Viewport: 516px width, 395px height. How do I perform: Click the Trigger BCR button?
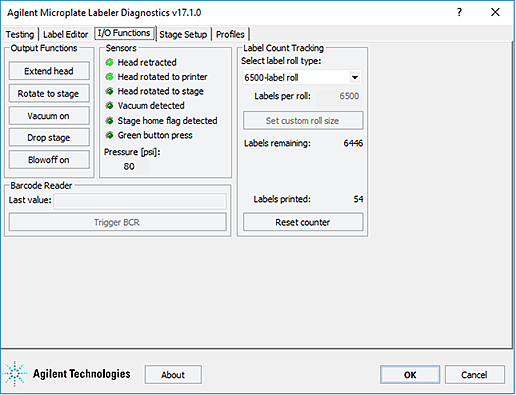(117, 222)
